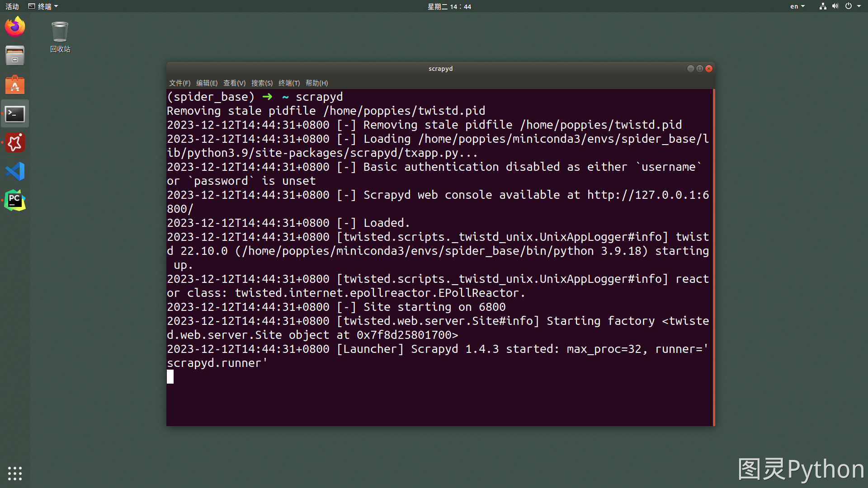Open Firefox from the dock
The image size is (868, 488).
click(x=15, y=27)
